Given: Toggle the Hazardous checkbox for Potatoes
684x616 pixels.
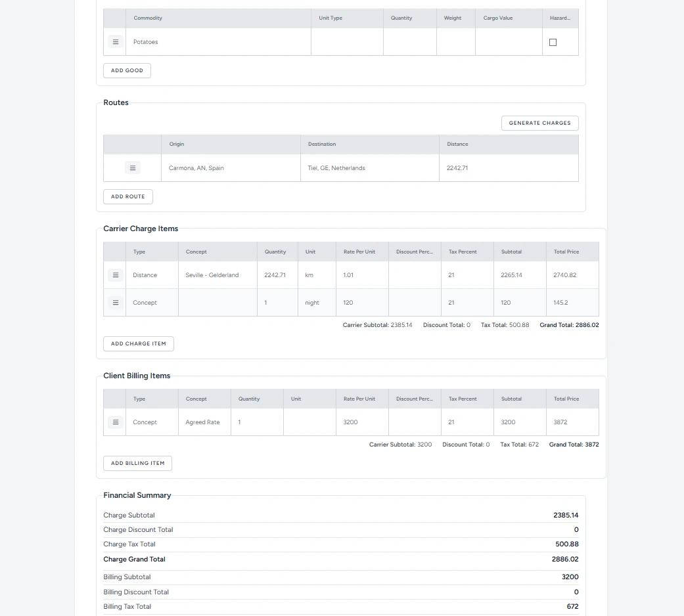Looking at the screenshot, I should 553,42.
